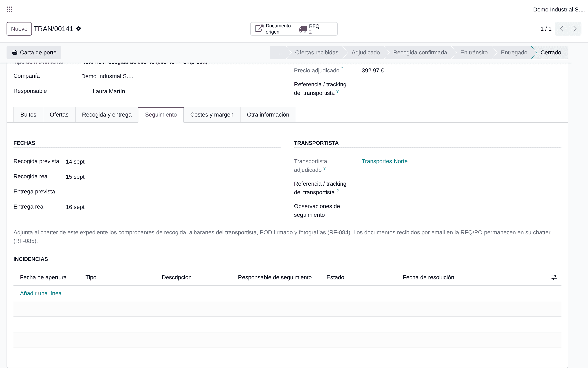Click the 1 / 1 pager counter
Screen dimensions: 588x368
(546, 29)
